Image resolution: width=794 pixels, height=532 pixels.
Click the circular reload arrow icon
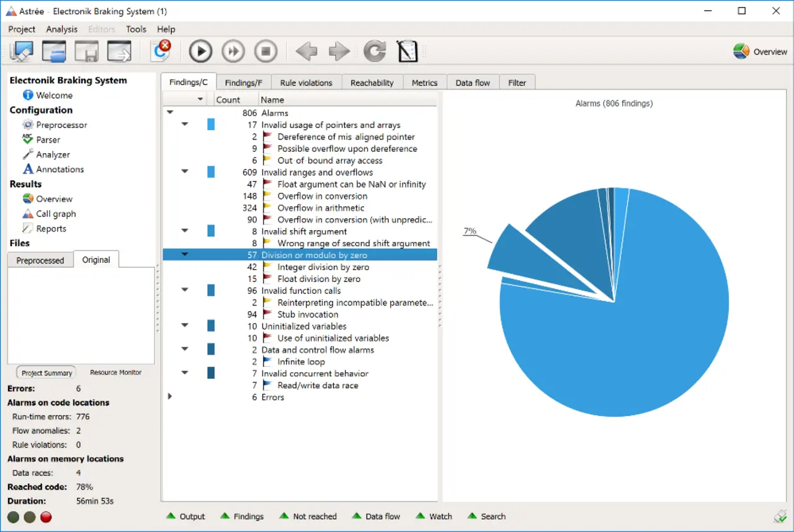coord(375,51)
